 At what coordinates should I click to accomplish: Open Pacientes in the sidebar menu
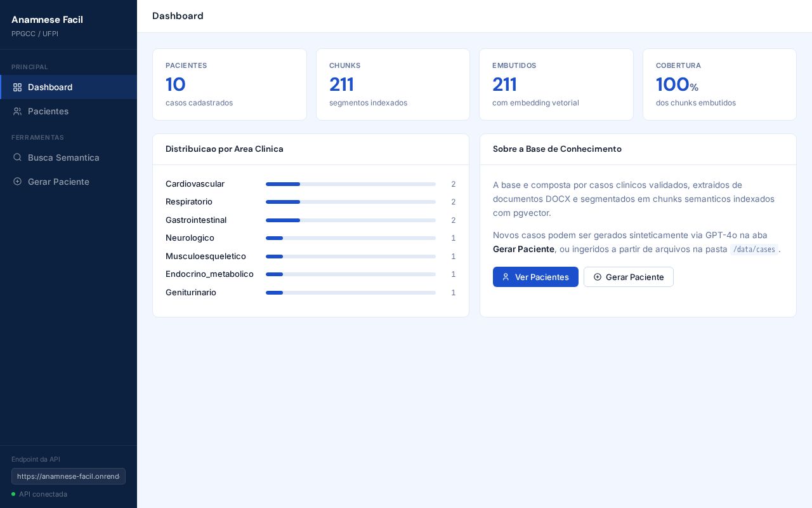[x=69, y=111]
